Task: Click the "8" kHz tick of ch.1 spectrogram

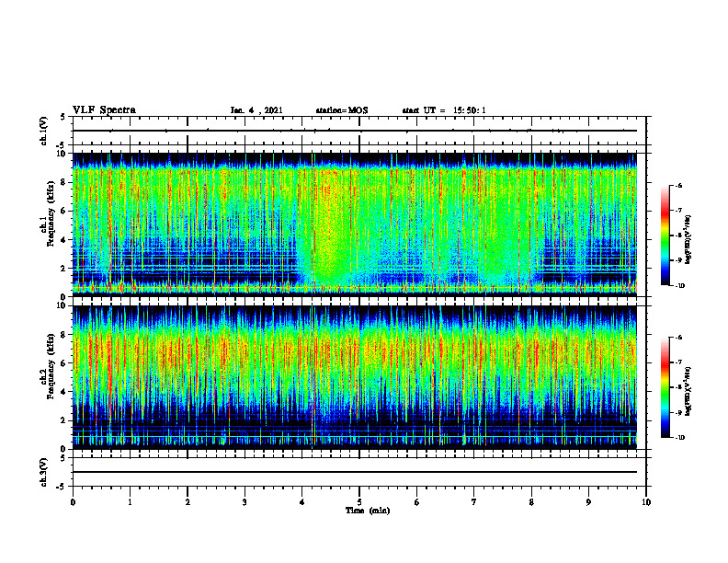Action: coord(63,182)
